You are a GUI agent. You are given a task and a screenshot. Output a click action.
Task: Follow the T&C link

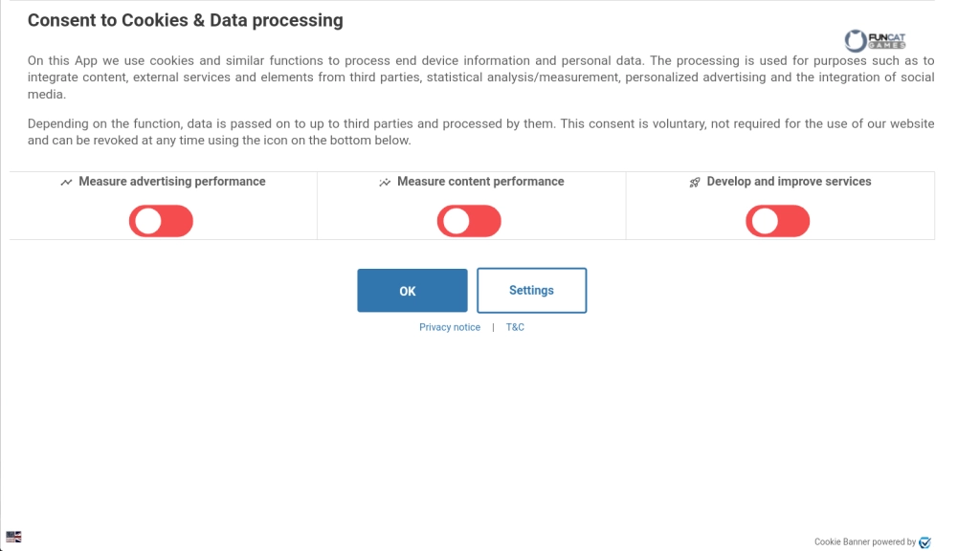pyautogui.click(x=515, y=327)
